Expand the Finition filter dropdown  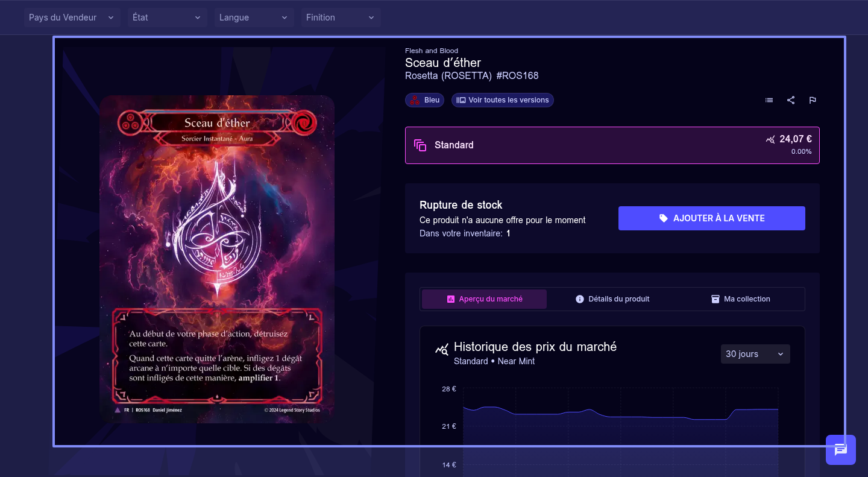click(x=341, y=17)
